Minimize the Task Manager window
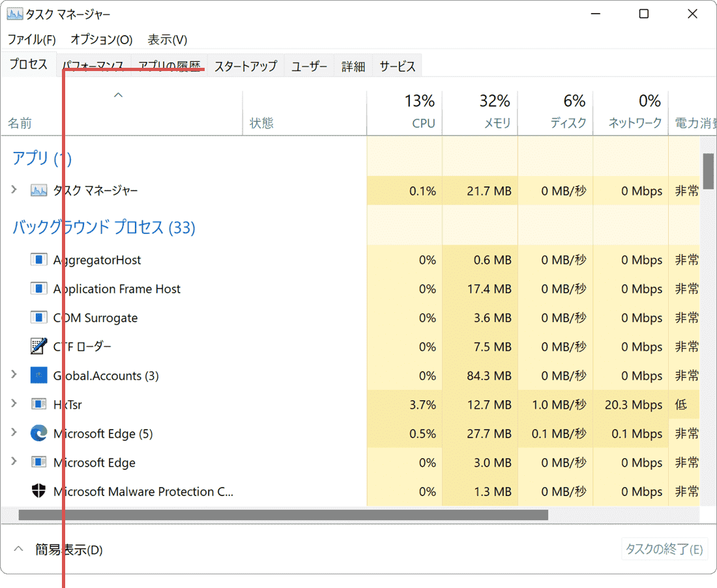Screen dimensions: 717x588 (x=595, y=14)
